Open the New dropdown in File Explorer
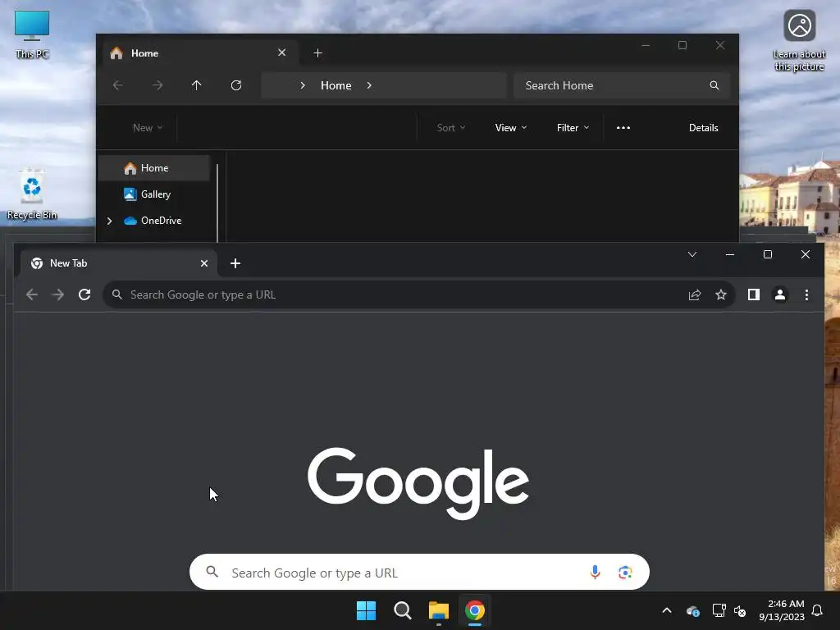Image resolution: width=840 pixels, height=630 pixels. tap(148, 127)
